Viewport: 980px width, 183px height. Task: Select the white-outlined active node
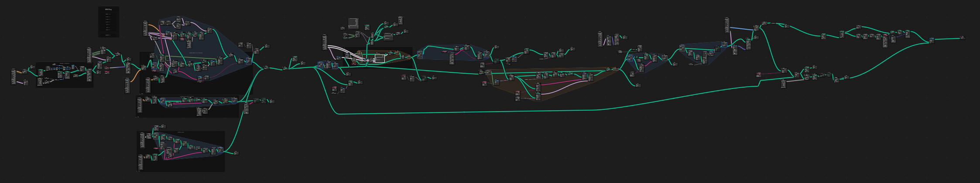coord(380,58)
